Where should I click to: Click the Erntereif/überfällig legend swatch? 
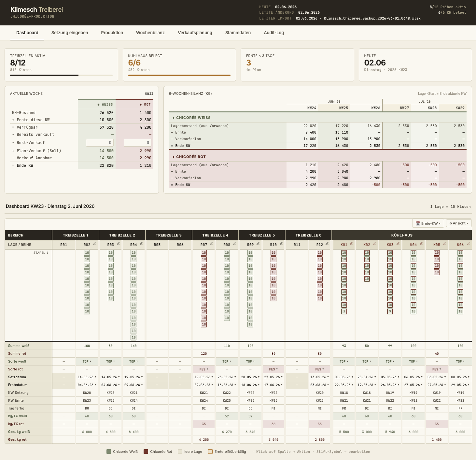(x=210, y=452)
